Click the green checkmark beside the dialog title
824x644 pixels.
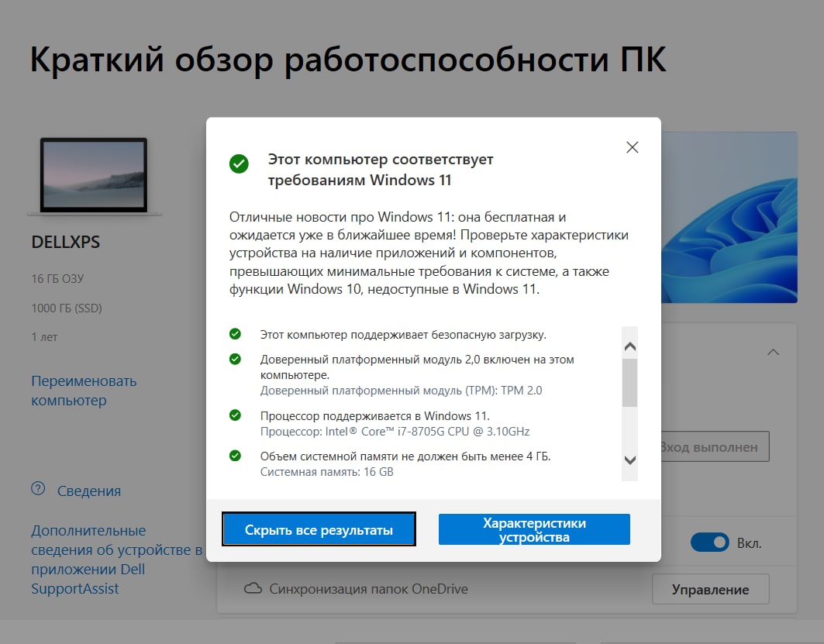pos(239,164)
